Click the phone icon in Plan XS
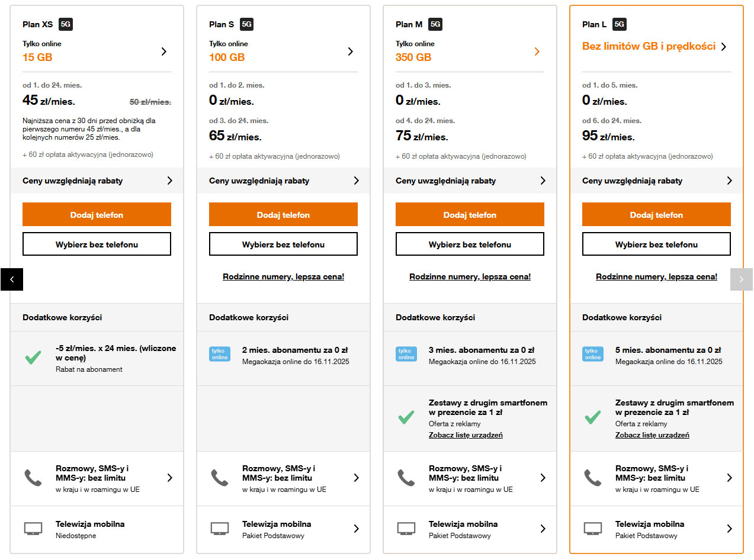The image size is (754, 560). (x=33, y=478)
